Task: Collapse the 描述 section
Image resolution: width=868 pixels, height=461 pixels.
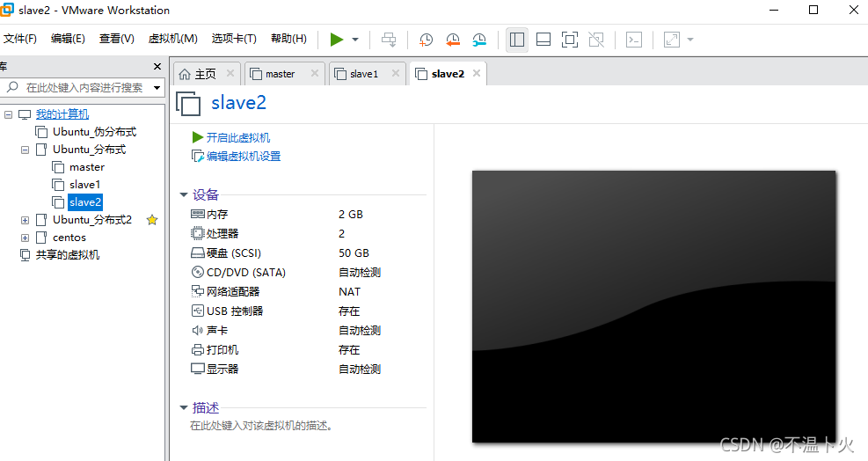Action: (183, 408)
